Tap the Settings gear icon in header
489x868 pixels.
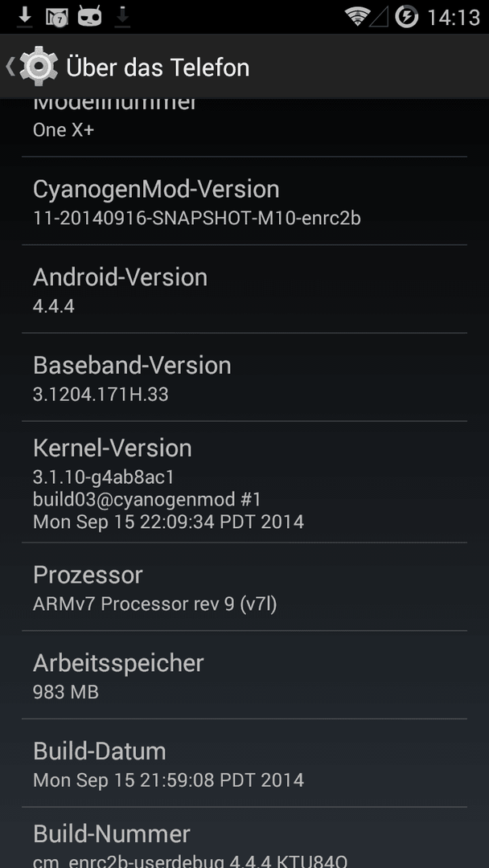[39, 67]
